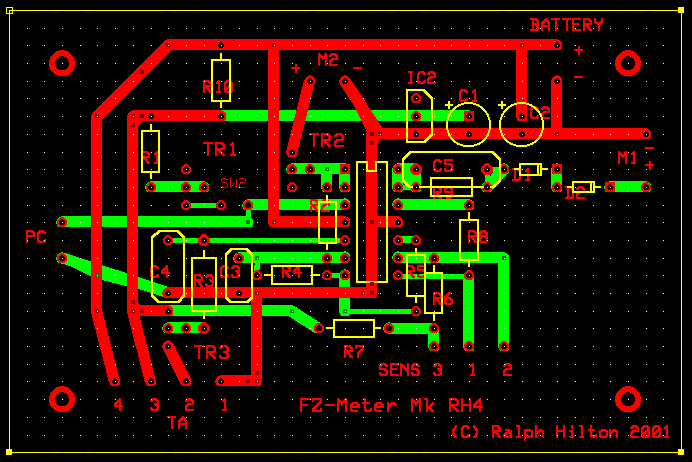The image size is (692, 462).
Task: Click the R8 resistor outline
Action: pyautogui.click(x=471, y=239)
